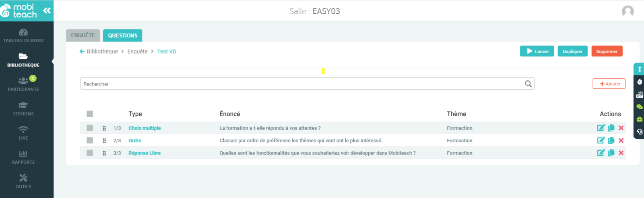Open the stopwatch timer tool

tap(640, 82)
